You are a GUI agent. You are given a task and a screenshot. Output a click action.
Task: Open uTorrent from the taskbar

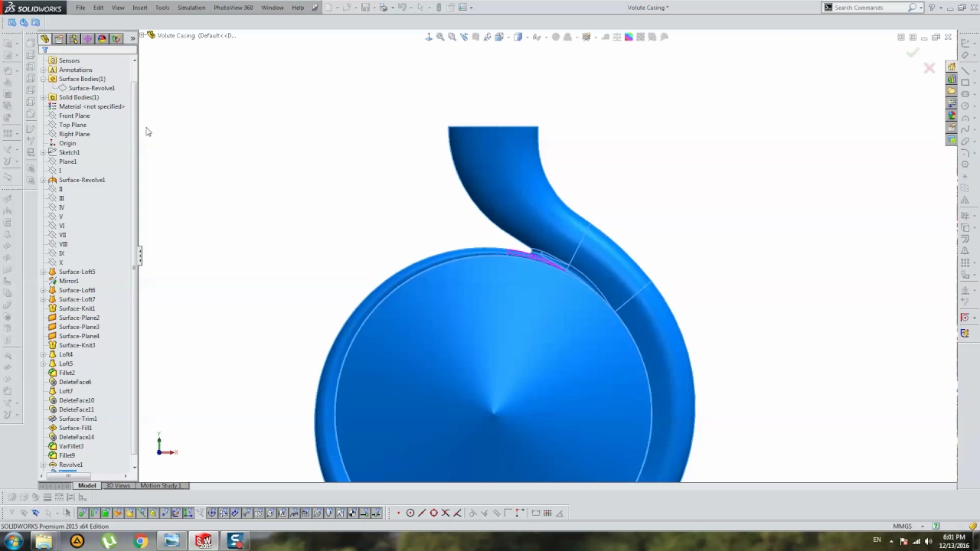(x=109, y=541)
